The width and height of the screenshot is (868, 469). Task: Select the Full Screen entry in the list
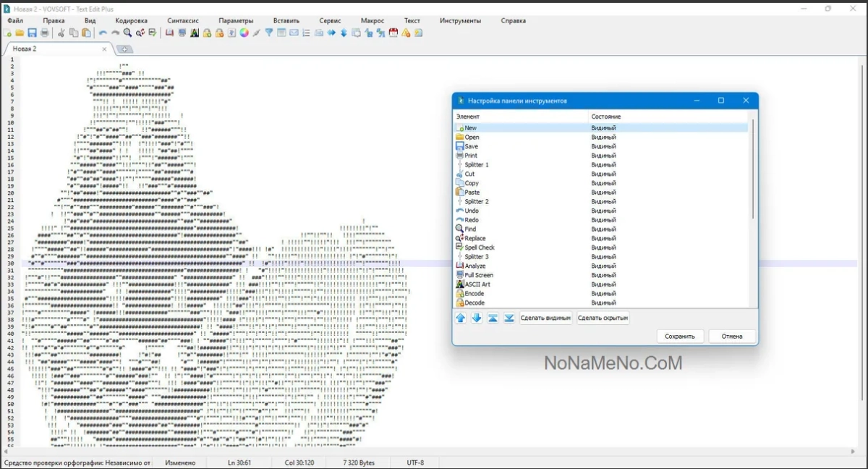(x=479, y=275)
